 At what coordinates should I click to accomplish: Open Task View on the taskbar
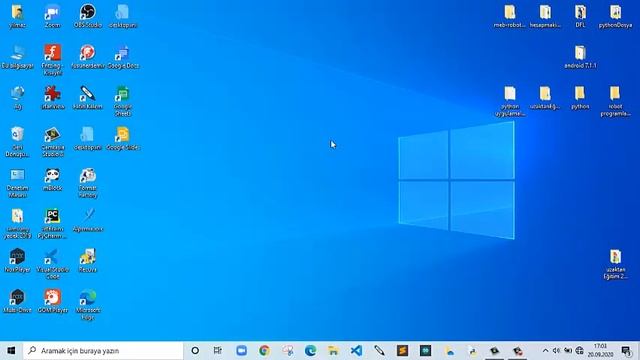click(x=218, y=351)
